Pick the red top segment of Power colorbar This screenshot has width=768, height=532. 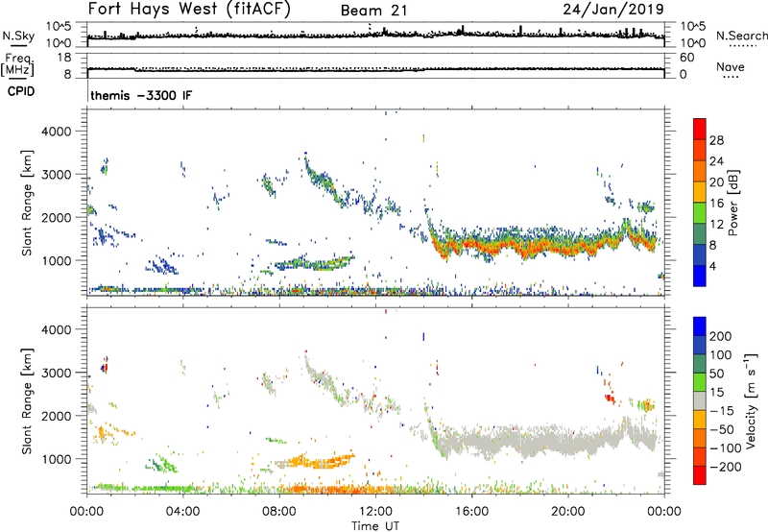coord(700,129)
